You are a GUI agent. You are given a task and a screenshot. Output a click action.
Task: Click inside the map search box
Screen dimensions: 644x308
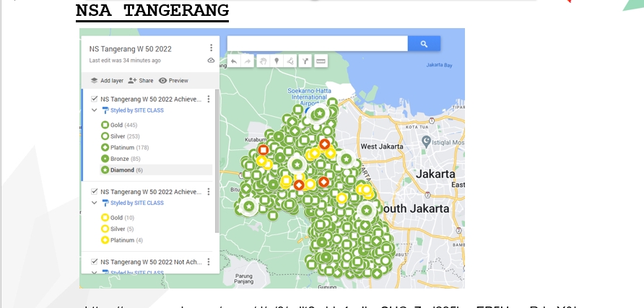(x=318, y=44)
